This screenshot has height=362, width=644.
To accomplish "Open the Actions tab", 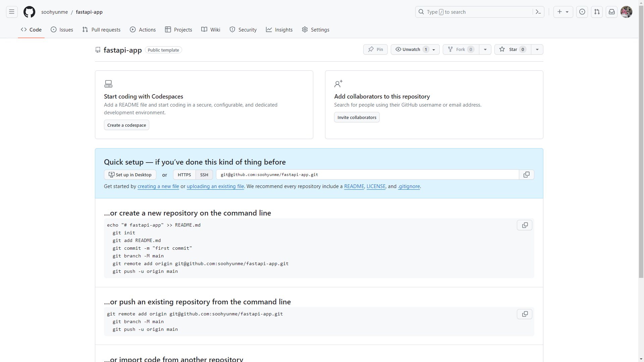I will (143, 29).
